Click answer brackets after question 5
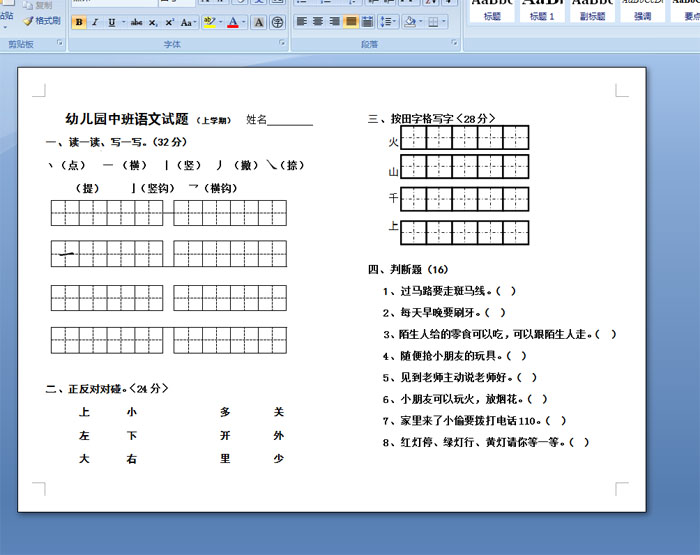700x555 pixels. (527, 377)
